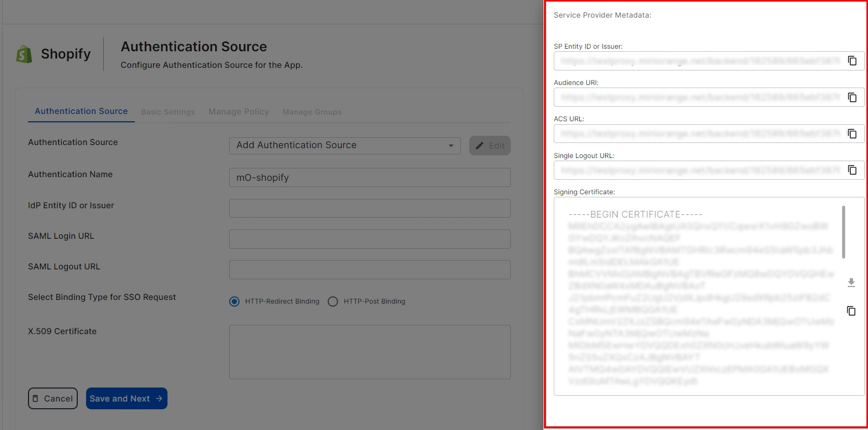This screenshot has height=430, width=868.
Task: Click the Signing Certificate scrollbar
Action: [844, 232]
